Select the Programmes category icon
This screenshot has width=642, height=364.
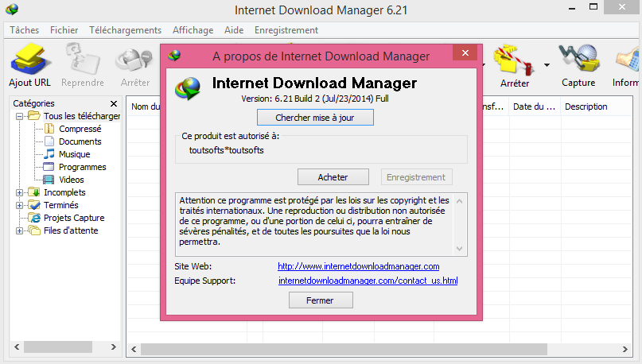[x=49, y=167]
